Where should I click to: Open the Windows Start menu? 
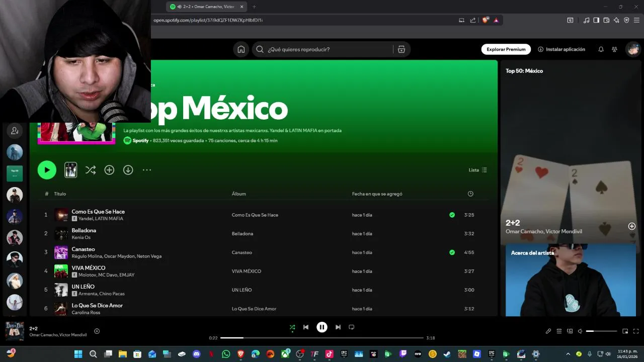tap(78, 354)
